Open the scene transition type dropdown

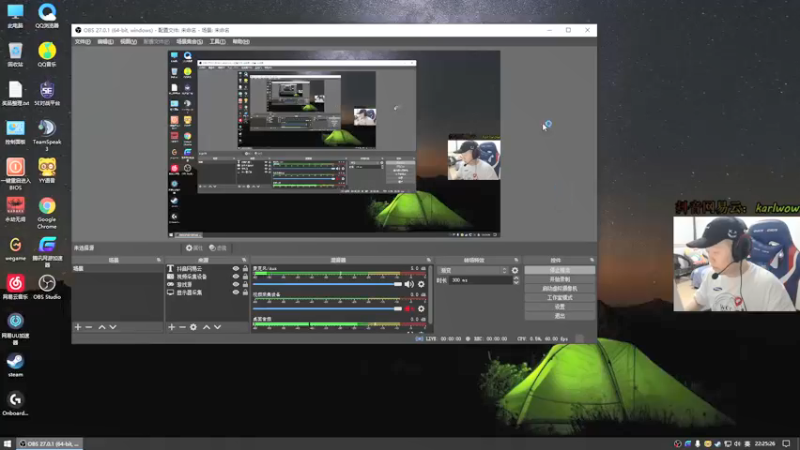[x=473, y=270]
